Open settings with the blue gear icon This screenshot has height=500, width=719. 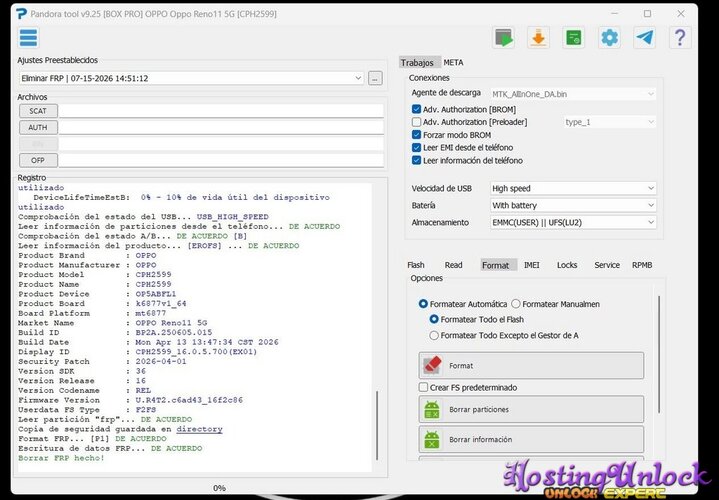609,38
